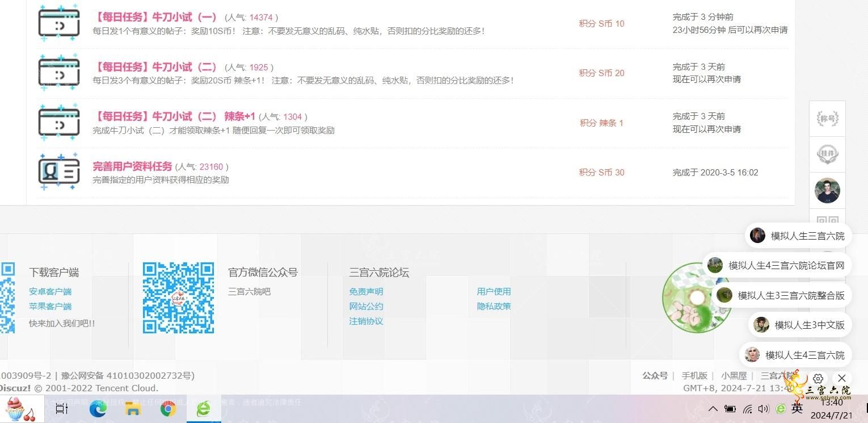Open the 网站公约 footer link
The height and width of the screenshot is (423, 868).
click(366, 306)
